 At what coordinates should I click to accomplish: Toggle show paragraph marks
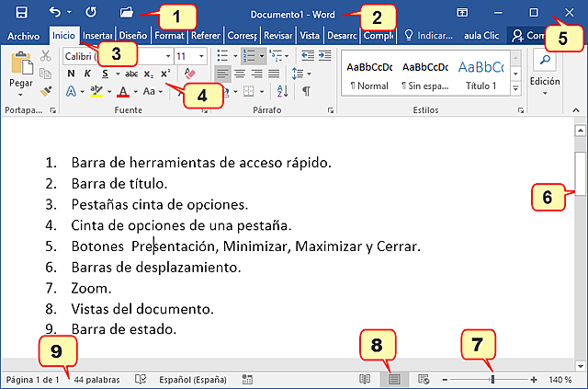(x=306, y=91)
